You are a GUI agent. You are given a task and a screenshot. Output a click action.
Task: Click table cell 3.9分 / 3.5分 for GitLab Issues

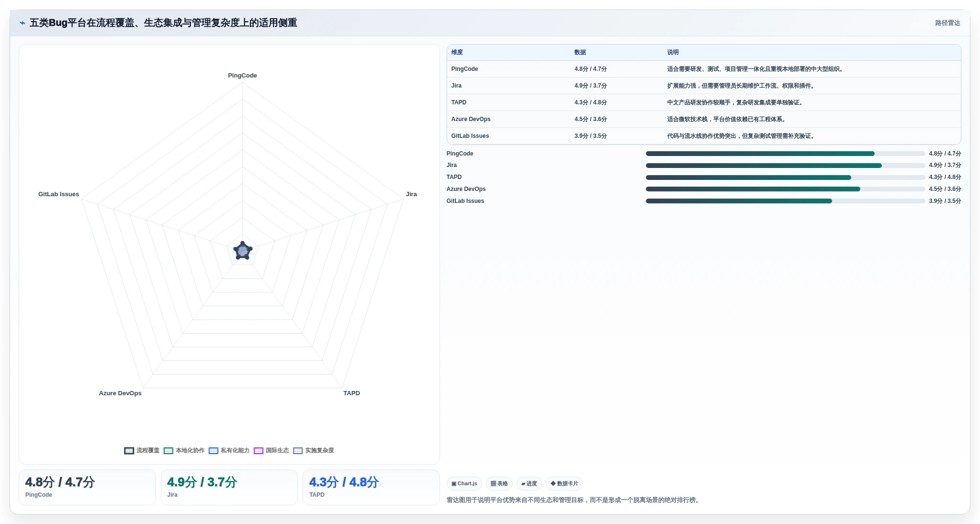tap(590, 136)
